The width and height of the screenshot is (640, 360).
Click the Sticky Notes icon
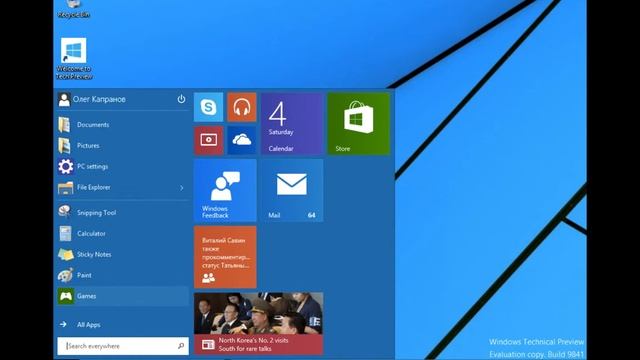65,254
